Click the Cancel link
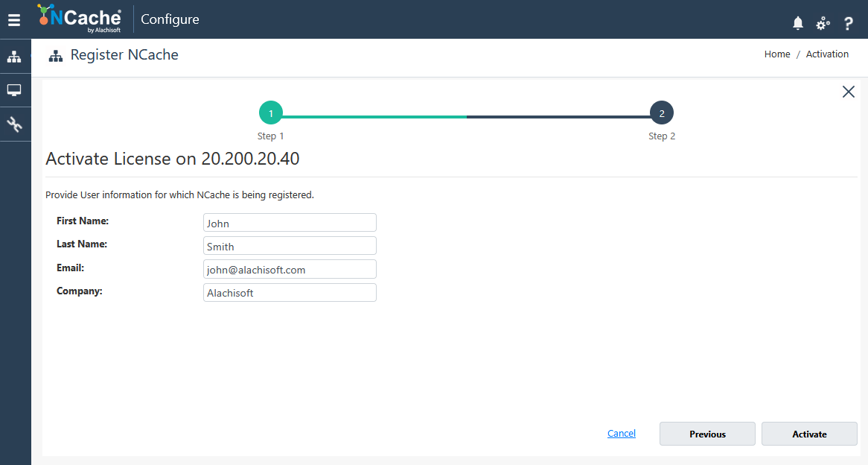Screen dimensions: 868x465 621,434
